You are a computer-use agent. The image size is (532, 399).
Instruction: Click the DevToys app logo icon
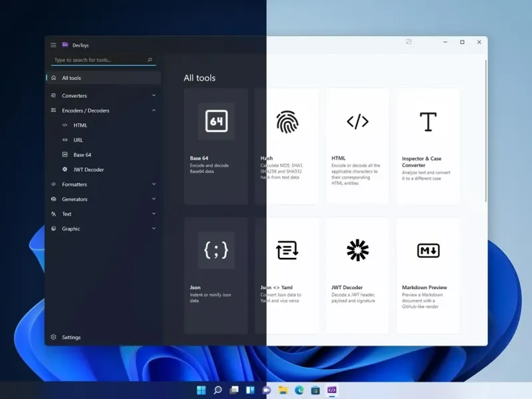point(65,45)
